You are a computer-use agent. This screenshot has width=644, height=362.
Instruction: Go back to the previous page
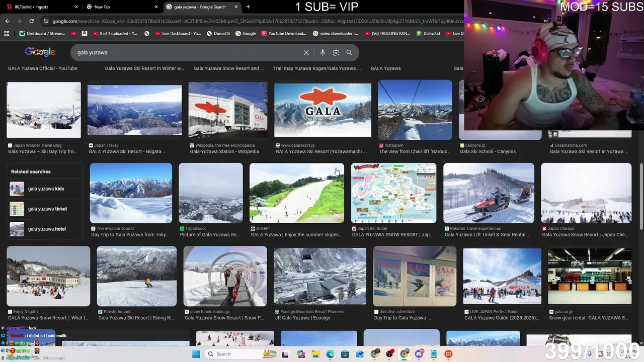7,21
